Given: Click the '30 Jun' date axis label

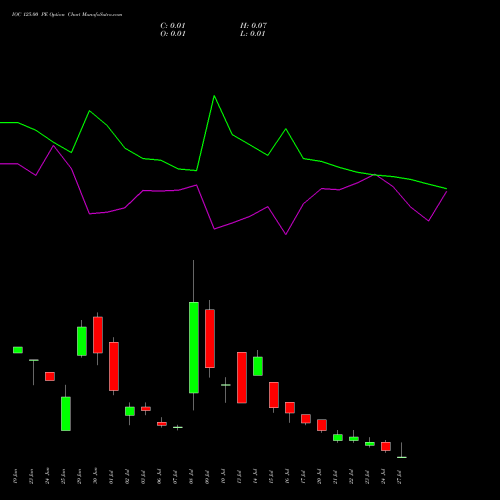Looking at the screenshot, I should tap(95, 476).
